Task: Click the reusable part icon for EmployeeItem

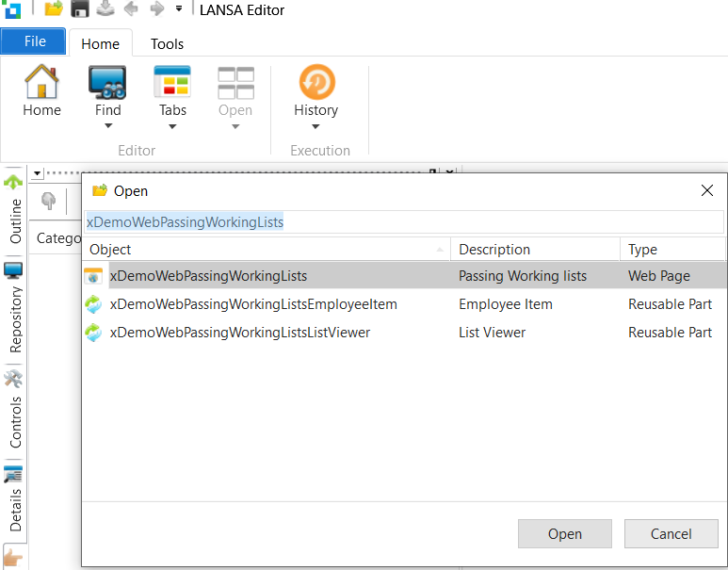Action: point(93,304)
